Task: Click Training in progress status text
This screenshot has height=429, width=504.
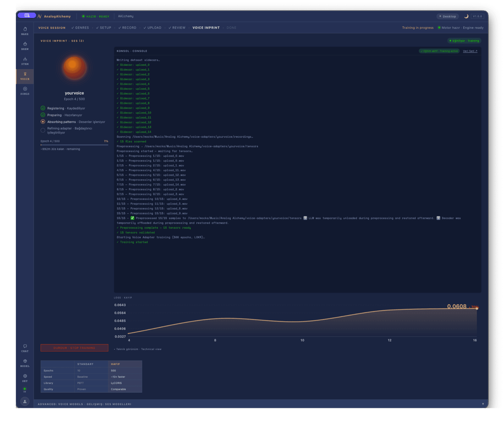Action: click(418, 28)
